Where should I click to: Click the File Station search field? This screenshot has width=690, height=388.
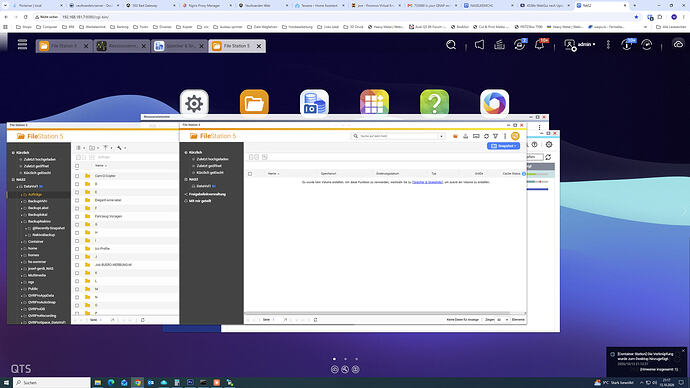coord(398,136)
